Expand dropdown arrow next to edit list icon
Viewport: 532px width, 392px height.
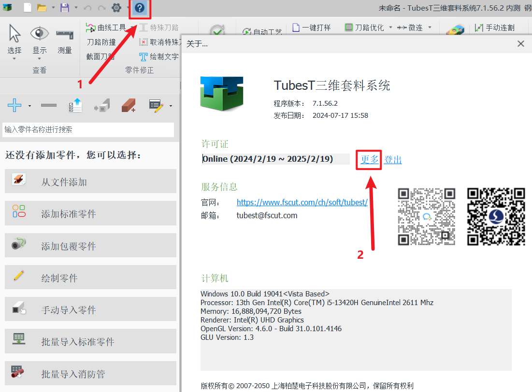tap(171, 106)
